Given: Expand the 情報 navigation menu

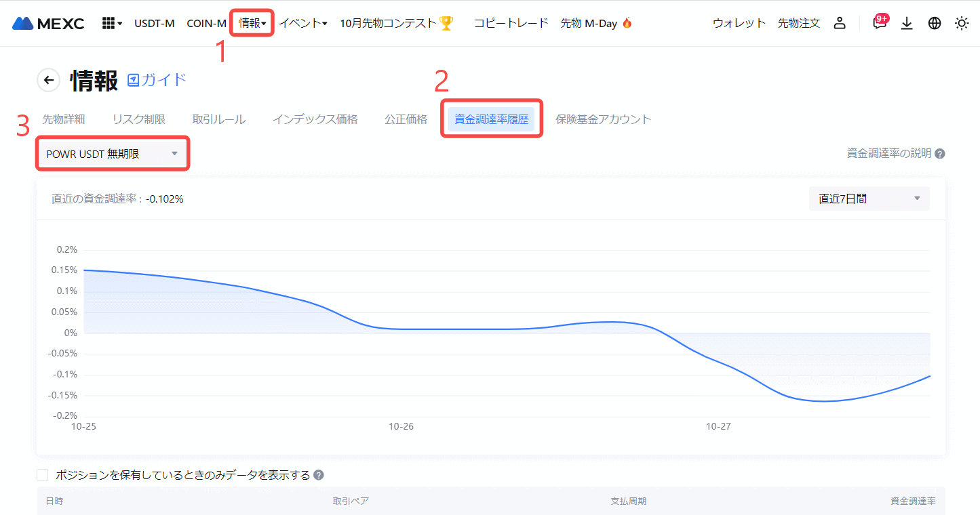Looking at the screenshot, I should pyautogui.click(x=252, y=24).
